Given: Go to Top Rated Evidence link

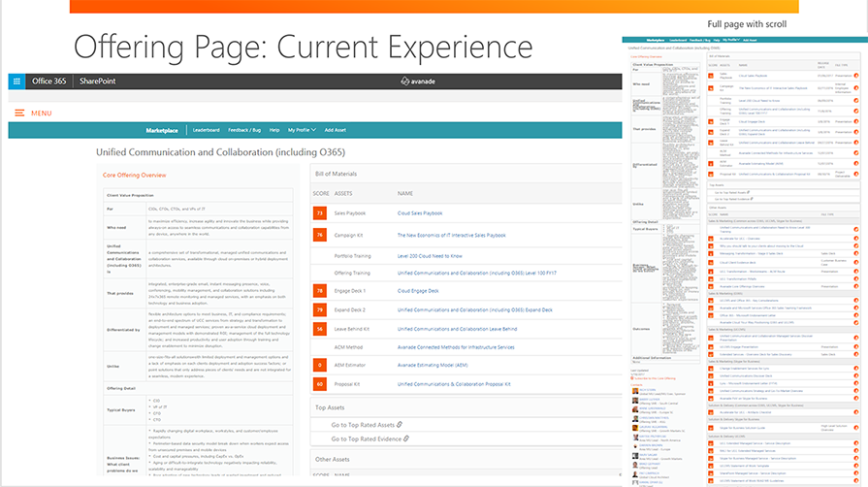Looking at the screenshot, I should [x=366, y=438].
